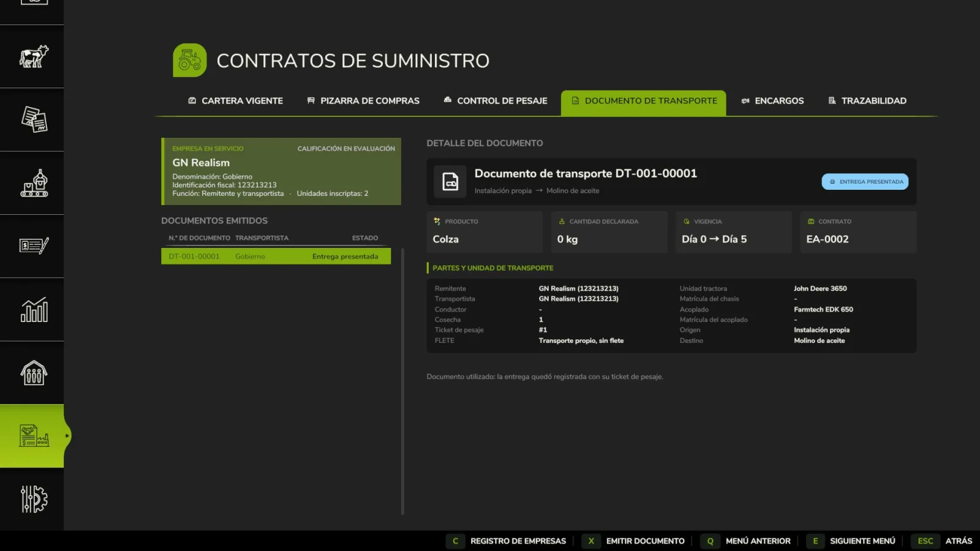Select document row DT-001-00001
Viewport: 980px width, 551px height.
[276, 257]
